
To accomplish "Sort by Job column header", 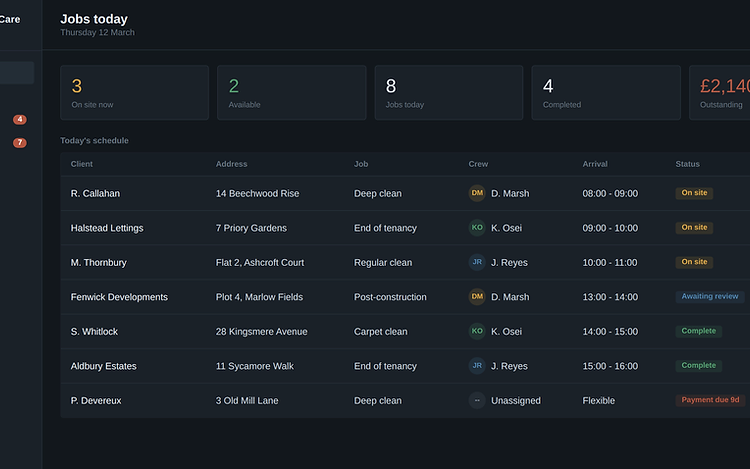I will pyautogui.click(x=361, y=164).
